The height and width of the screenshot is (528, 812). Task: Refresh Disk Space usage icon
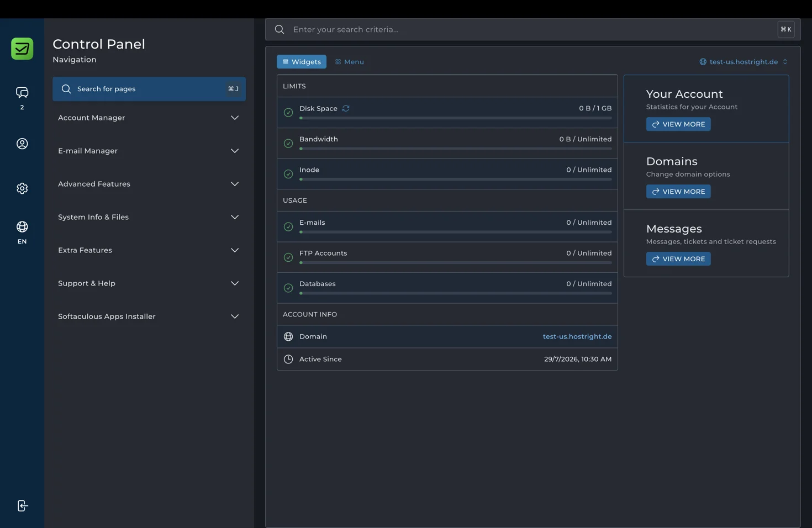[346, 108]
